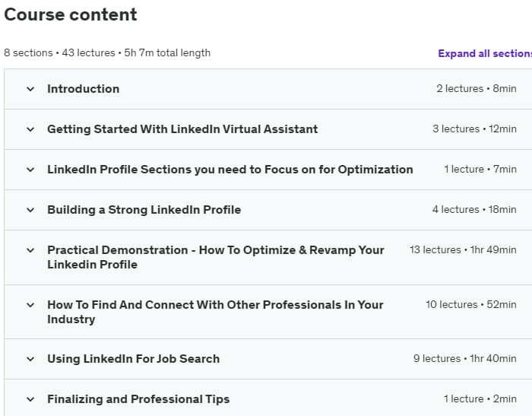Expand the Introduction section chevron
This screenshot has width=532, height=416.
click(30, 89)
